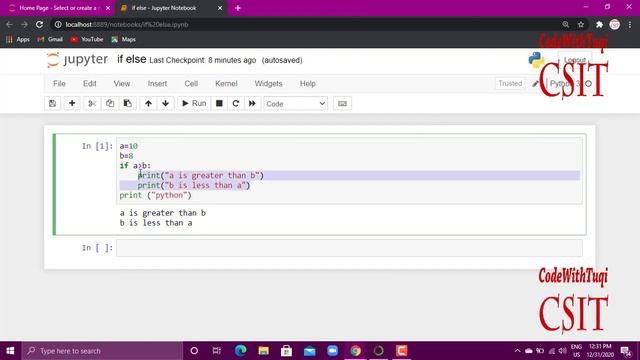Open Cortana circle on taskbar
Viewport: 640px width, 360px height.
point(194,351)
